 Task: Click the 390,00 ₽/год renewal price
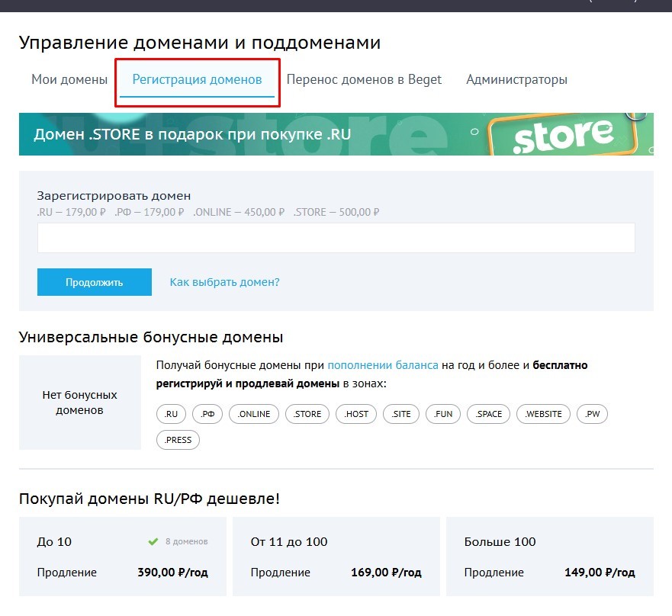pos(172,573)
